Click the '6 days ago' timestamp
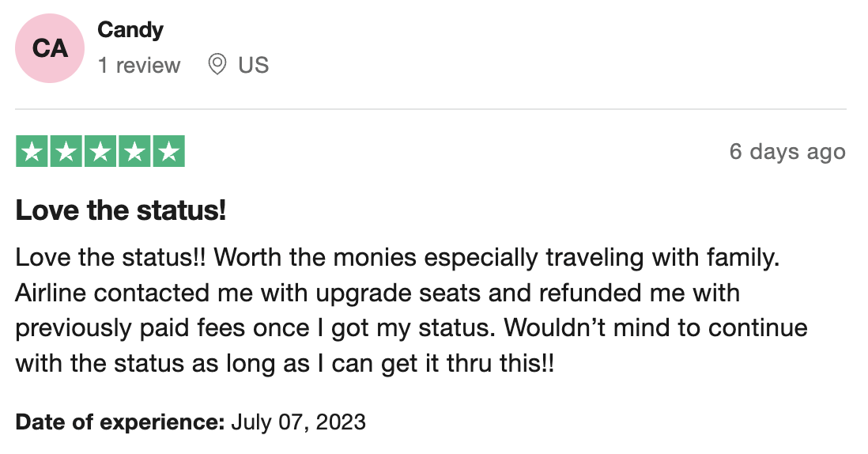 point(787,152)
